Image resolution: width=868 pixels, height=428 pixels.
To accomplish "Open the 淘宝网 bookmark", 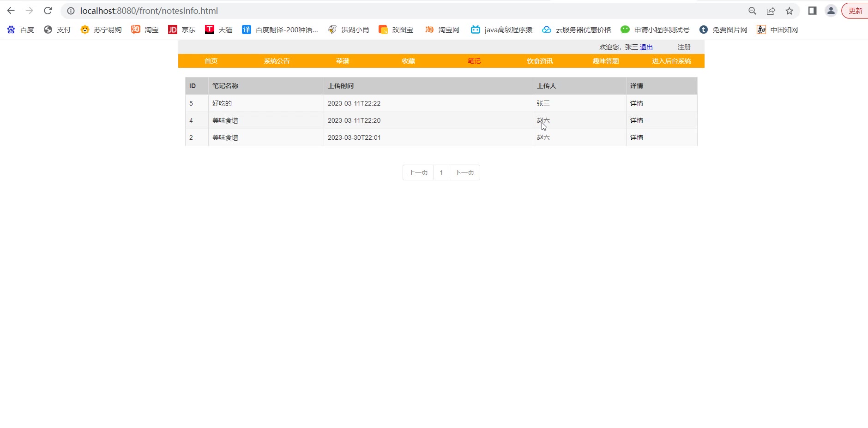I will pyautogui.click(x=442, y=30).
